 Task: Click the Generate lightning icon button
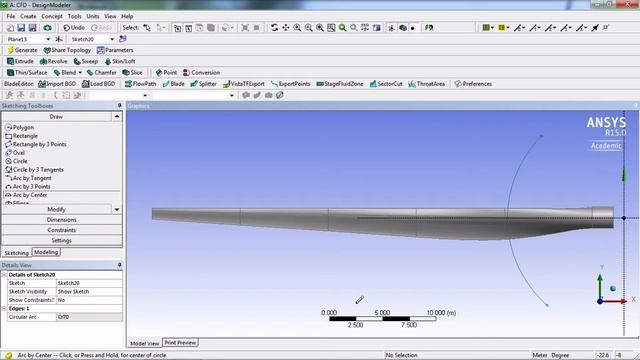pyautogui.click(x=22, y=50)
